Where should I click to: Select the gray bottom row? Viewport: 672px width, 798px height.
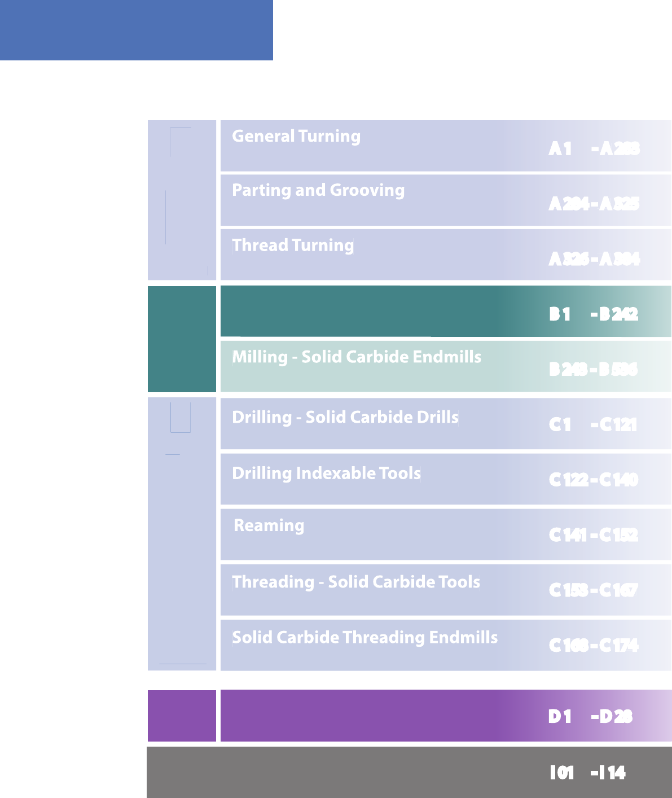coord(409,772)
